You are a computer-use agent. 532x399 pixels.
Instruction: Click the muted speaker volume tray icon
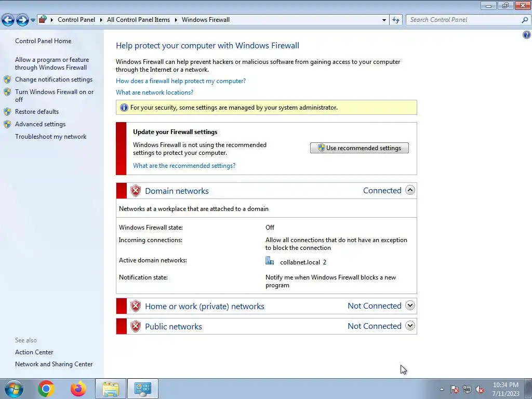coord(480,390)
